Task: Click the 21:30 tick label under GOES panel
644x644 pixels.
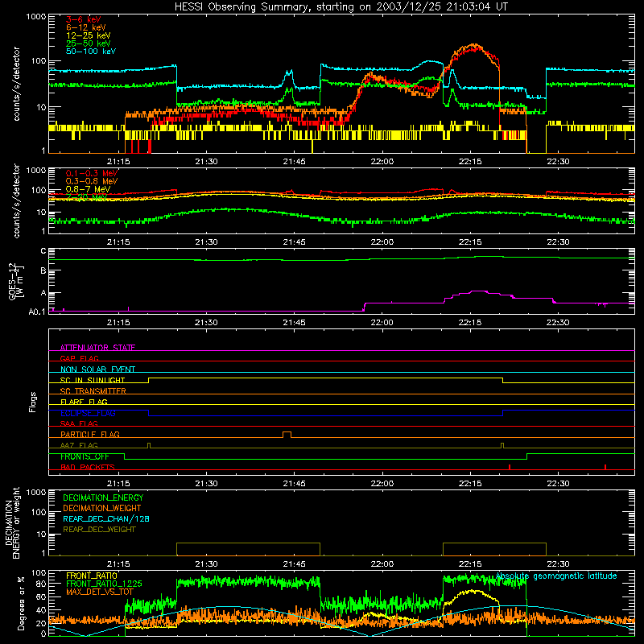Action: point(206,323)
